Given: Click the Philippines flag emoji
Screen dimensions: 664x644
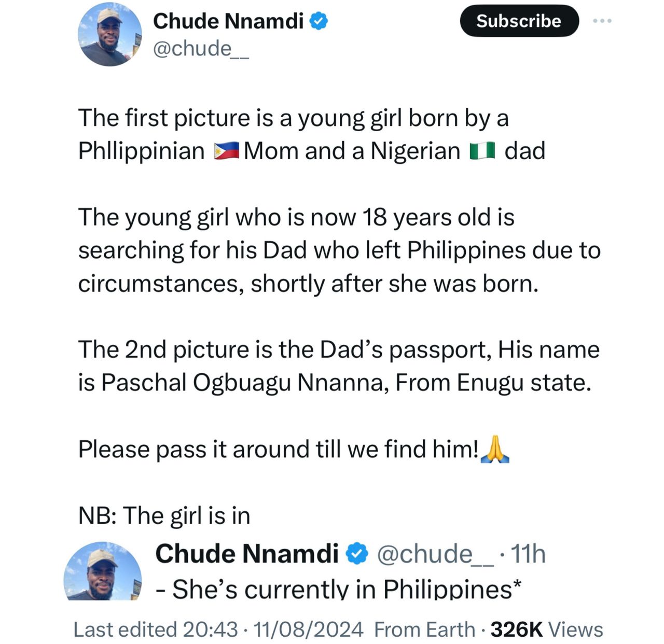Looking at the screenshot, I should (226, 151).
